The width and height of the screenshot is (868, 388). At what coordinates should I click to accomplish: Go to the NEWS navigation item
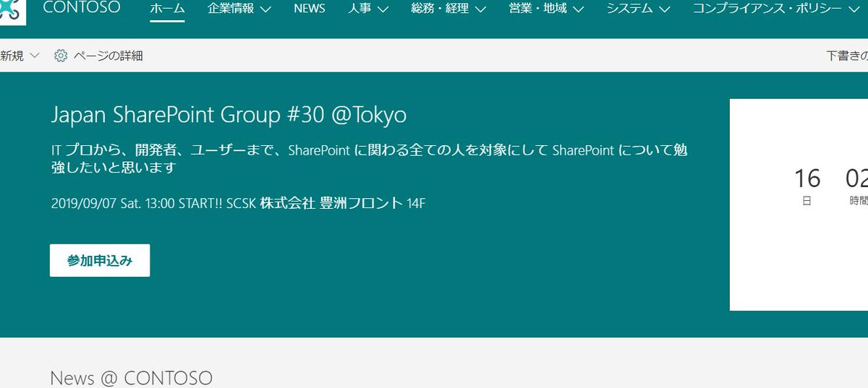[310, 9]
